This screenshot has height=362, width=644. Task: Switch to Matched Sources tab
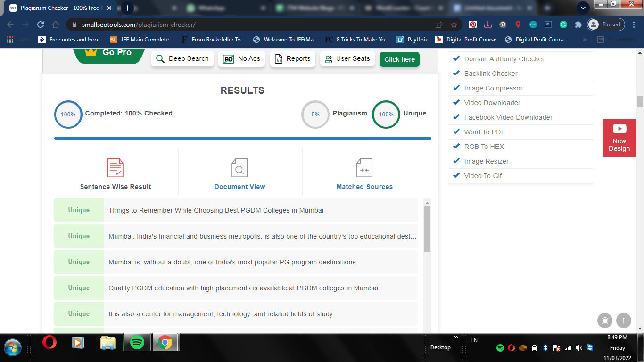[364, 187]
